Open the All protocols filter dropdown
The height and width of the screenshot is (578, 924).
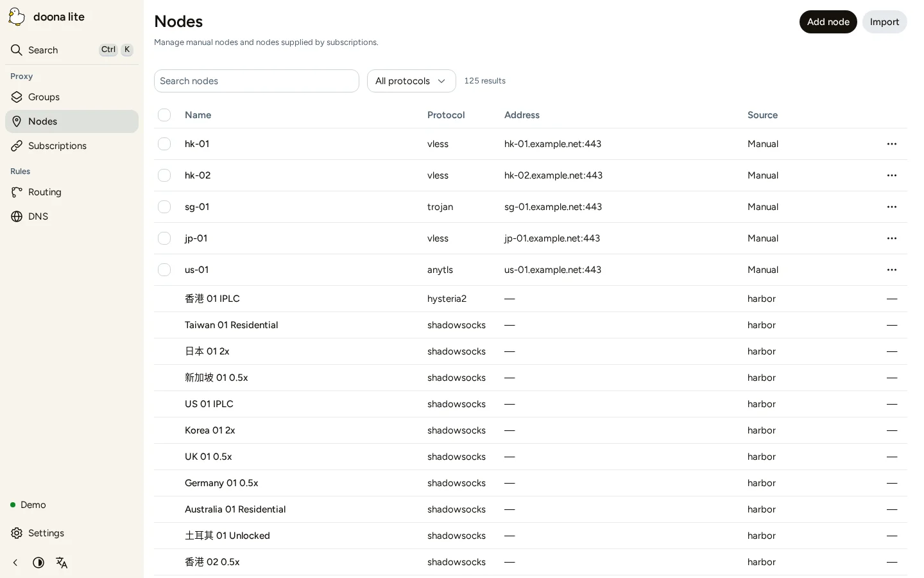(411, 81)
